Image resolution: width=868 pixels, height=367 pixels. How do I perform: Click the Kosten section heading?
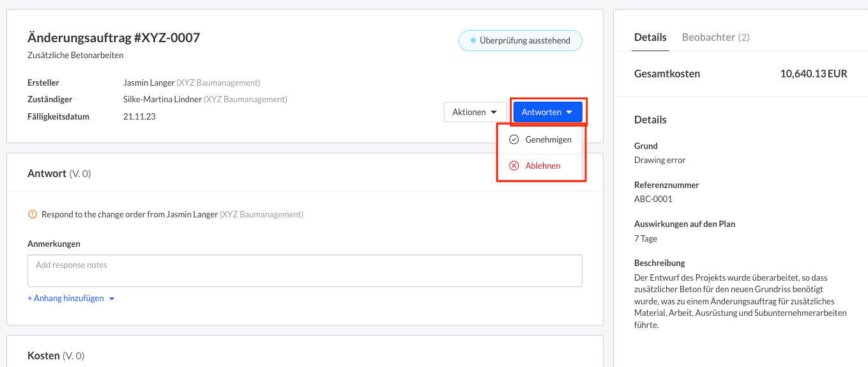[x=43, y=355]
